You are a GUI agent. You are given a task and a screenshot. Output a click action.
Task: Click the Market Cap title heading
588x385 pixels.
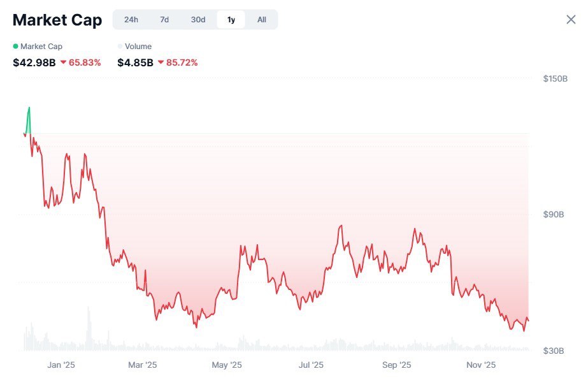point(57,20)
